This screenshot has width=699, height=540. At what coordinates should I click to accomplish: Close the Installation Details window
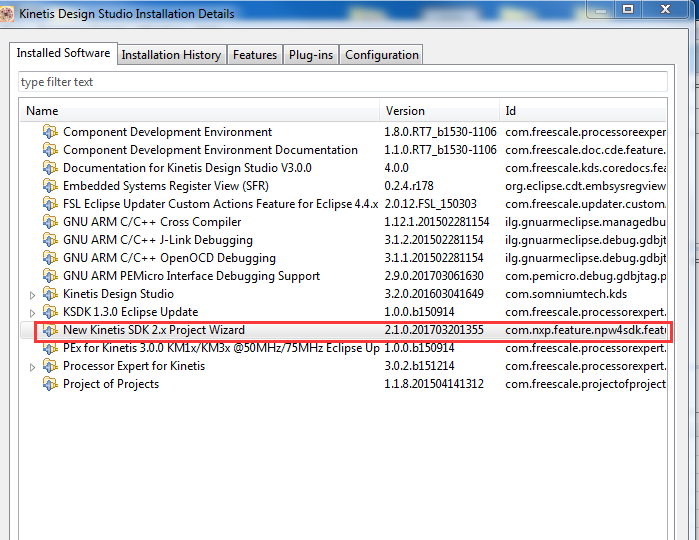(x=665, y=9)
